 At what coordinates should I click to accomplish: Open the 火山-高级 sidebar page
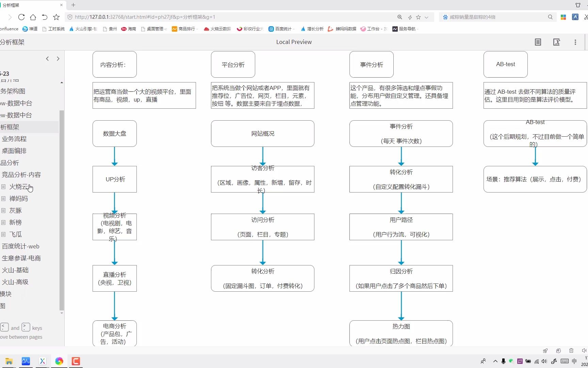[x=15, y=282]
